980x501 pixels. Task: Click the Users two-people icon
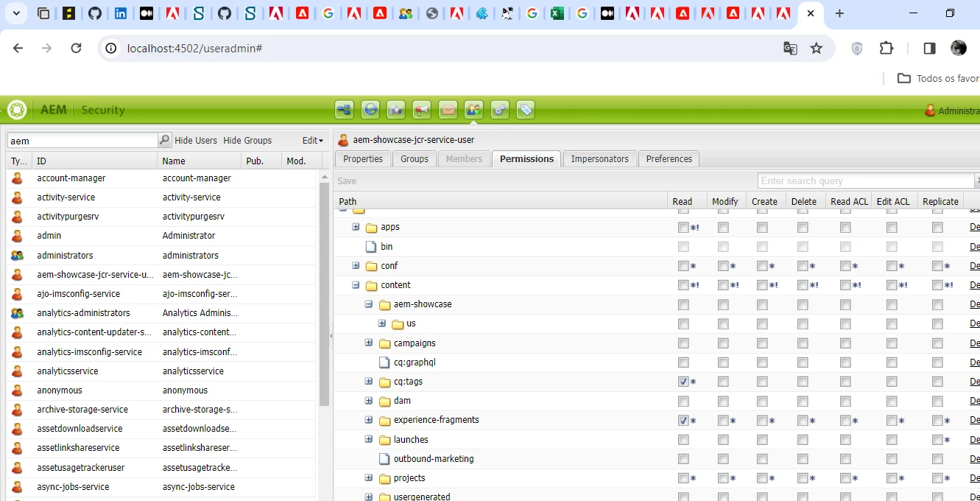(x=473, y=110)
